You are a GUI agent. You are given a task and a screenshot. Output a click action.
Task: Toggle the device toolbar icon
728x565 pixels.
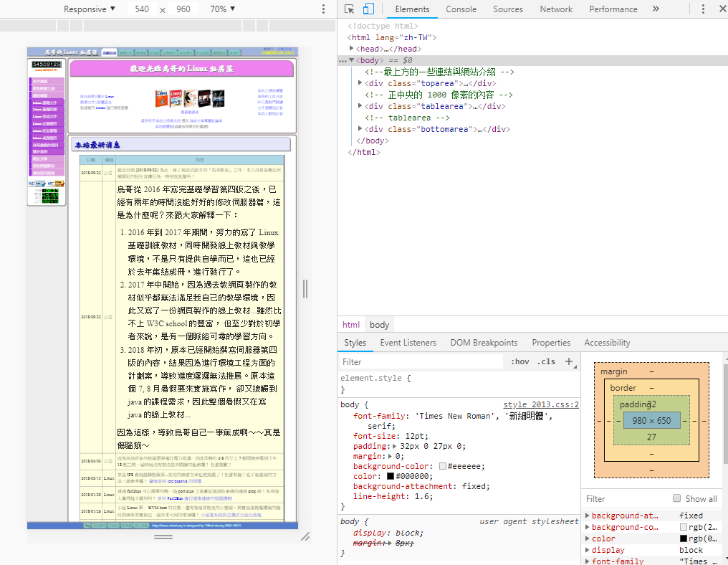368,9
